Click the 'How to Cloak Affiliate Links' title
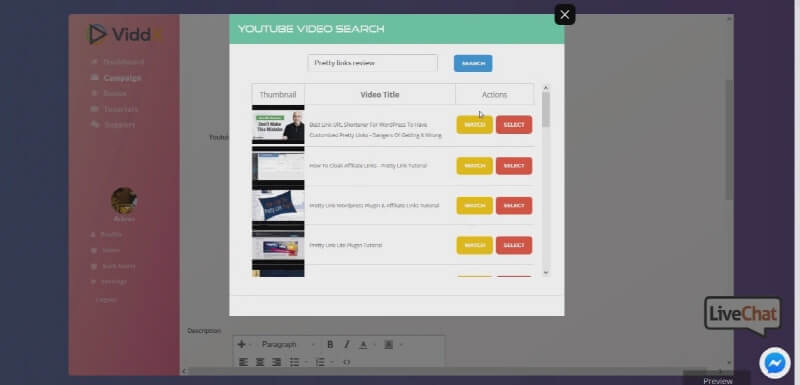 click(x=368, y=166)
